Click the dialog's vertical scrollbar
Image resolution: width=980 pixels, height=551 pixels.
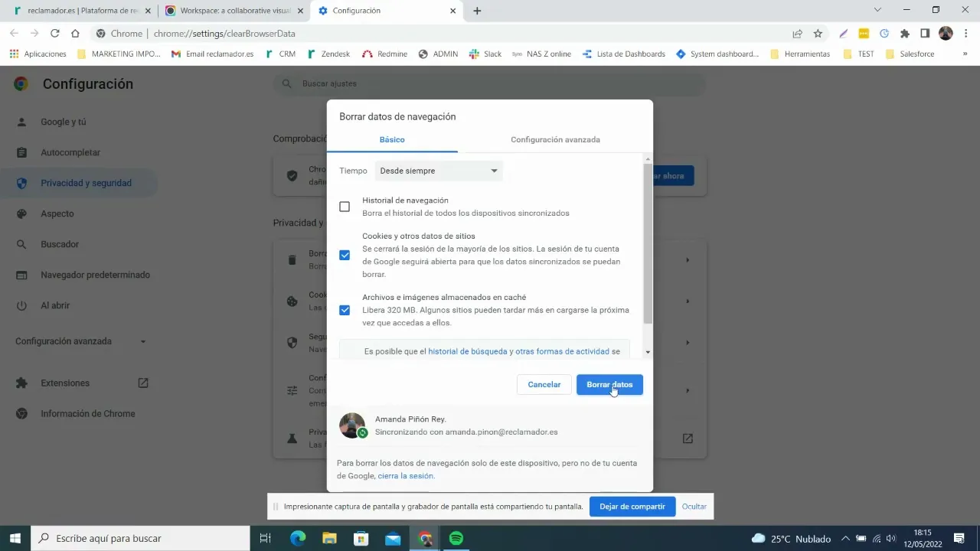[x=648, y=243]
